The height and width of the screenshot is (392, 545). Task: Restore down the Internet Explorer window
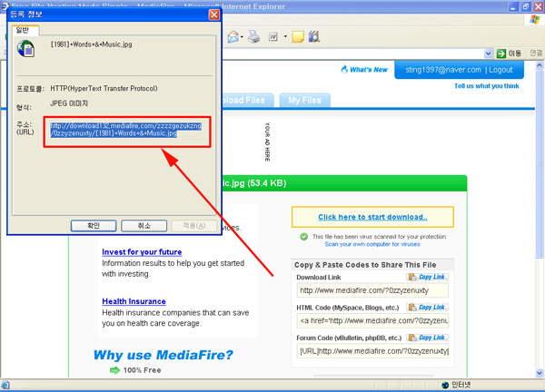(526, 6)
